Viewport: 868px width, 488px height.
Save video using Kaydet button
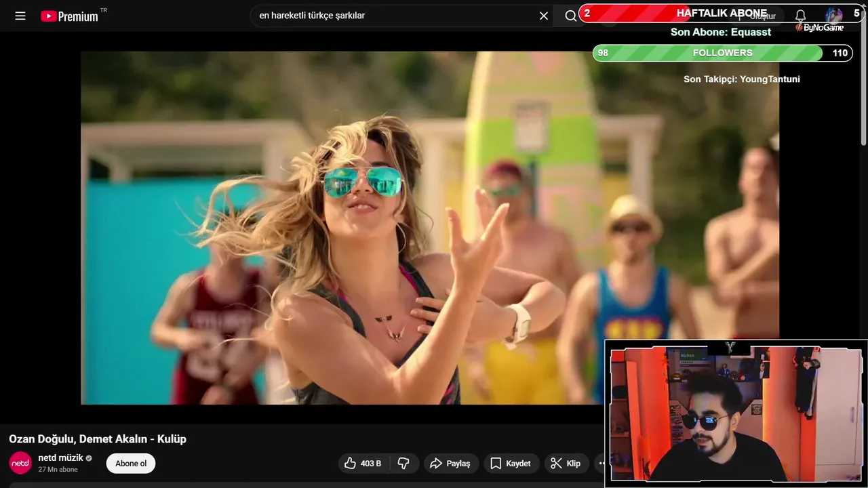point(511,464)
